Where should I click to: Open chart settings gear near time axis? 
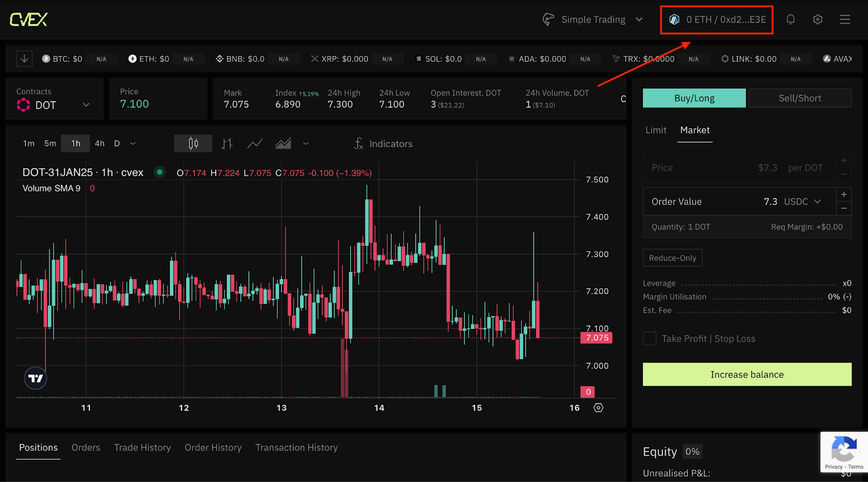pyautogui.click(x=598, y=408)
